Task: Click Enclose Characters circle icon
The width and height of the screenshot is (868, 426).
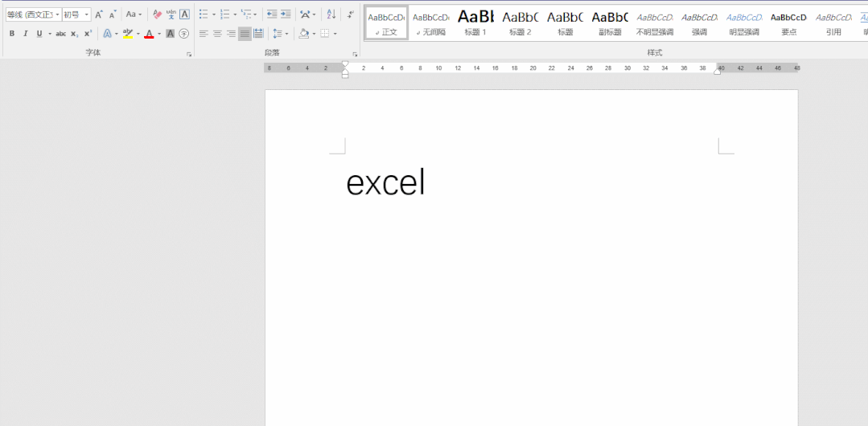Action: (x=183, y=34)
